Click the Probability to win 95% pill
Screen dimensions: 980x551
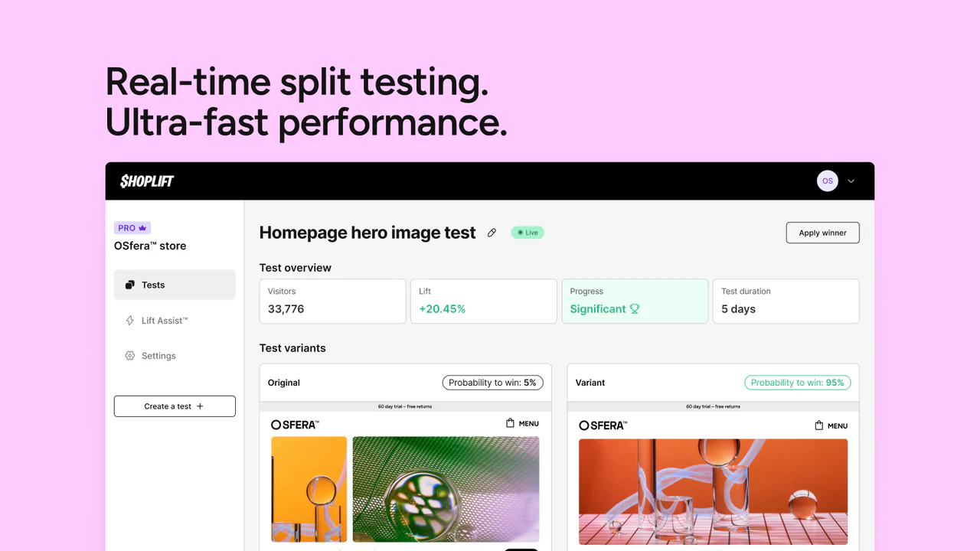click(x=797, y=382)
